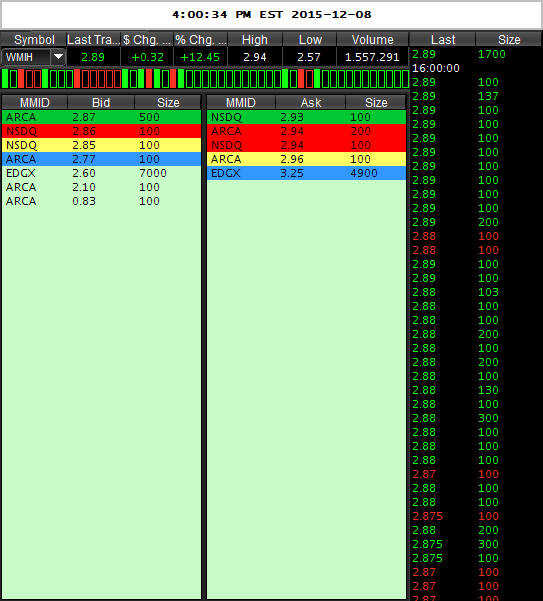Select the NSDQ ask row at 2.93

point(306,117)
